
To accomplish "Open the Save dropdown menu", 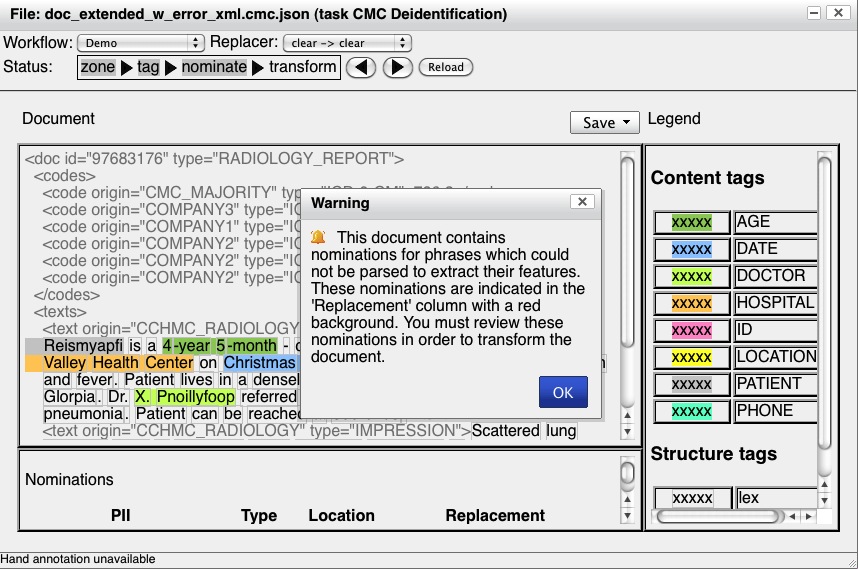I will (x=604, y=122).
